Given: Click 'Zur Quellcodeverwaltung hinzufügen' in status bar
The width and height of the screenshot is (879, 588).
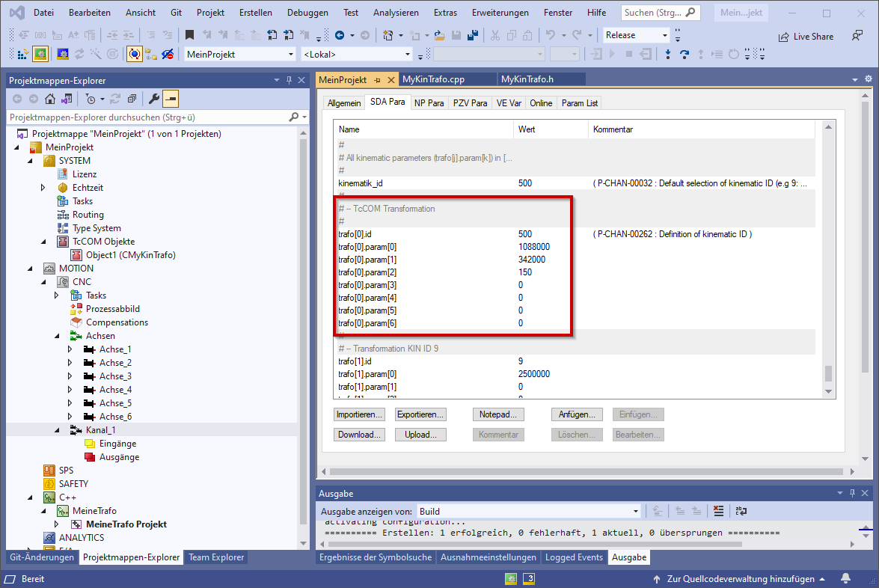Looking at the screenshot, I should [x=740, y=579].
